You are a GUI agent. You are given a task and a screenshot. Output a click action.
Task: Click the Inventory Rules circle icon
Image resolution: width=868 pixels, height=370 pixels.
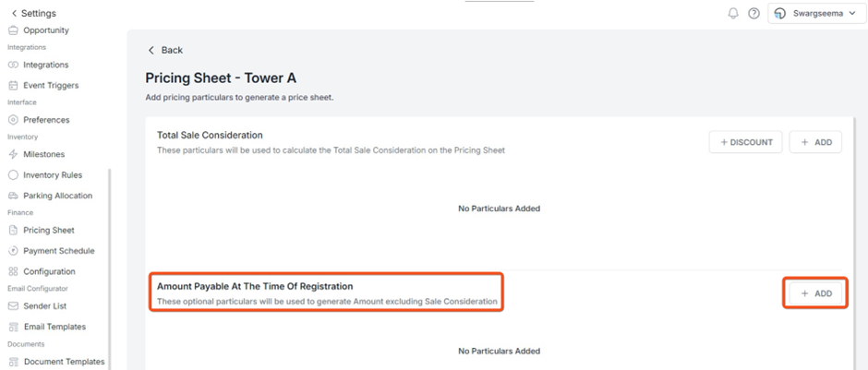tap(13, 174)
